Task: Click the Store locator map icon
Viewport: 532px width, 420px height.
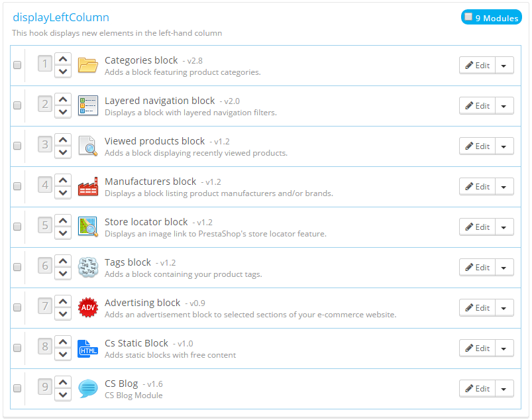Action: (87, 227)
